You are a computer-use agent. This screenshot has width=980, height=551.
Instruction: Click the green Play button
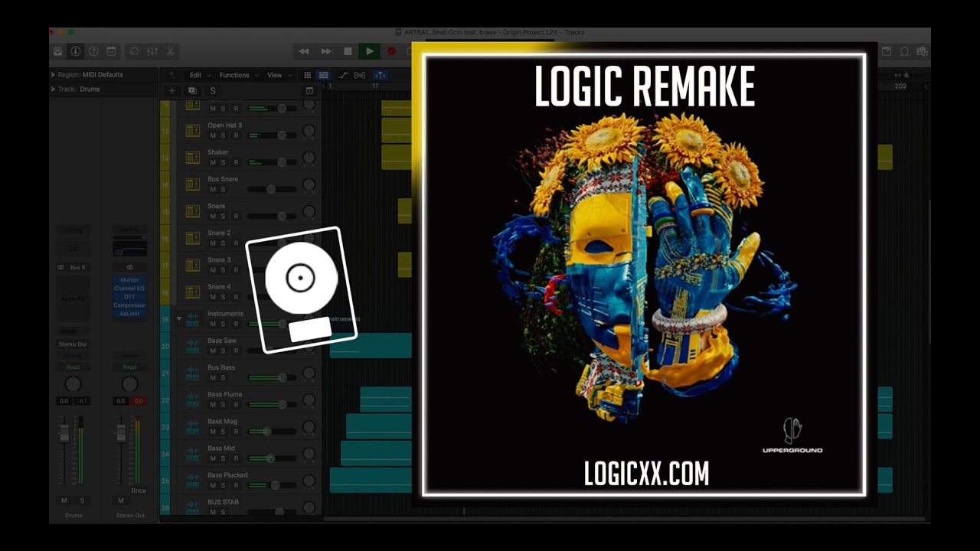pyautogui.click(x=370, y=51)
